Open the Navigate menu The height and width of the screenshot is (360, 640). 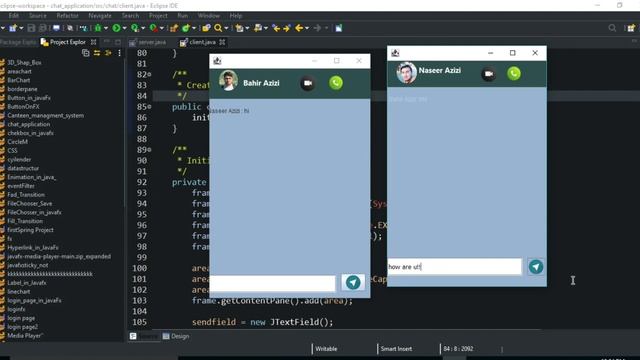click(100, 16)
